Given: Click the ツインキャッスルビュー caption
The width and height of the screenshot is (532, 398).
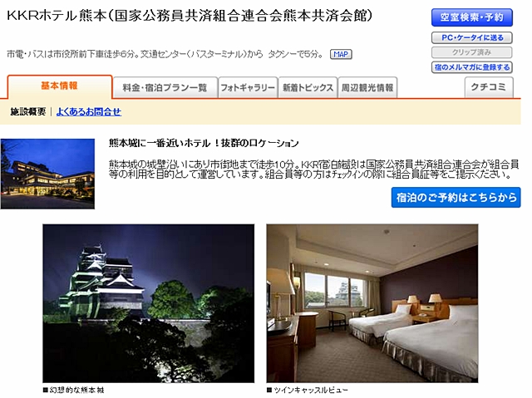Looking at the screenshot, I should coord(308,391).
